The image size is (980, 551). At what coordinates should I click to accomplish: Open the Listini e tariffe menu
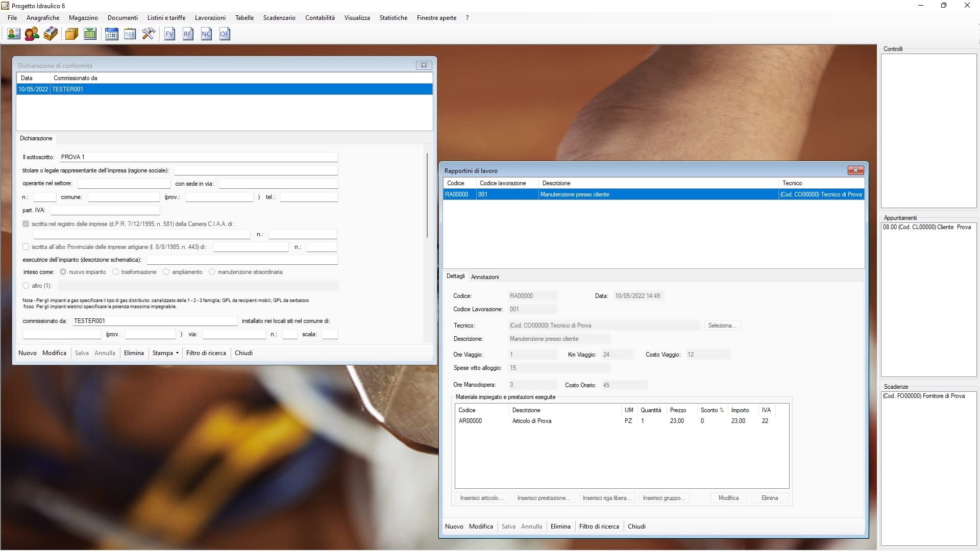coord(166,18)
